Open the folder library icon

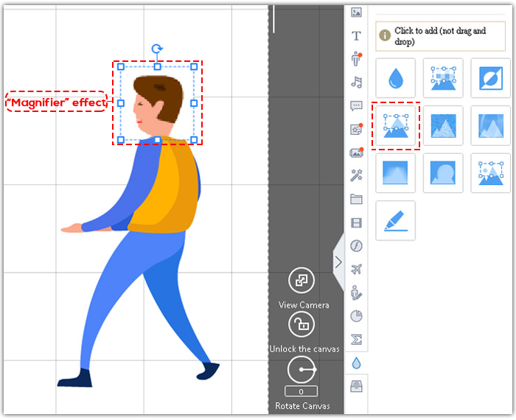tap(356, 199)
